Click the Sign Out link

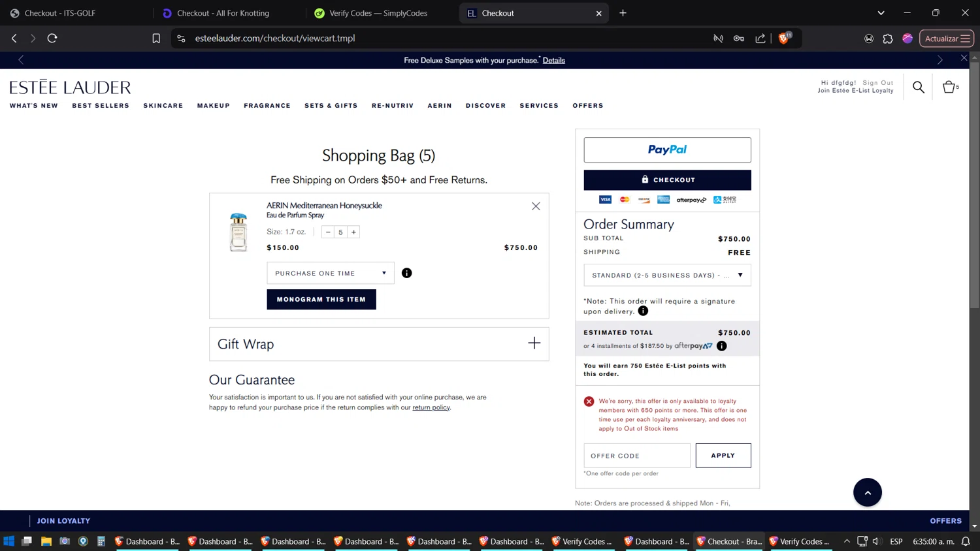coord(877,83)
